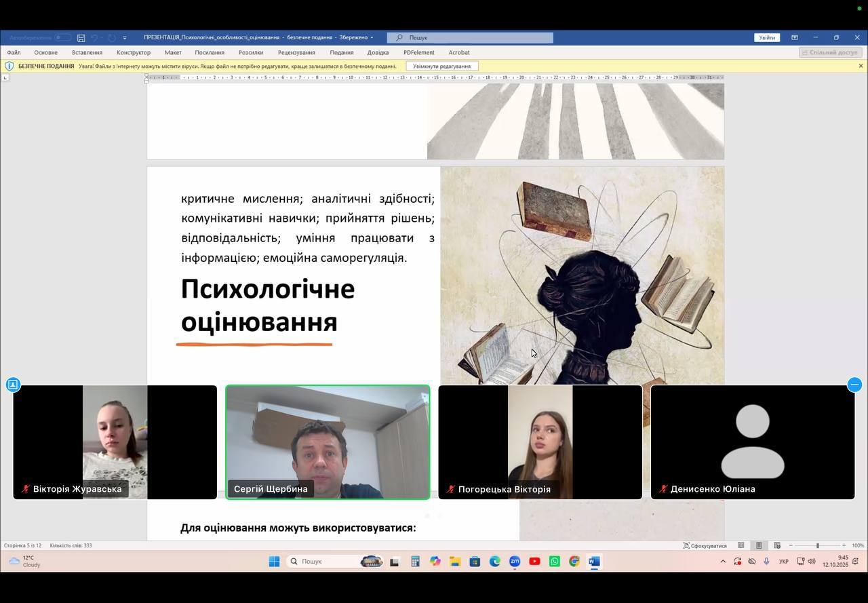Open YouTube icon in the taskbar
868x603 pixels.
click(534, 561)
